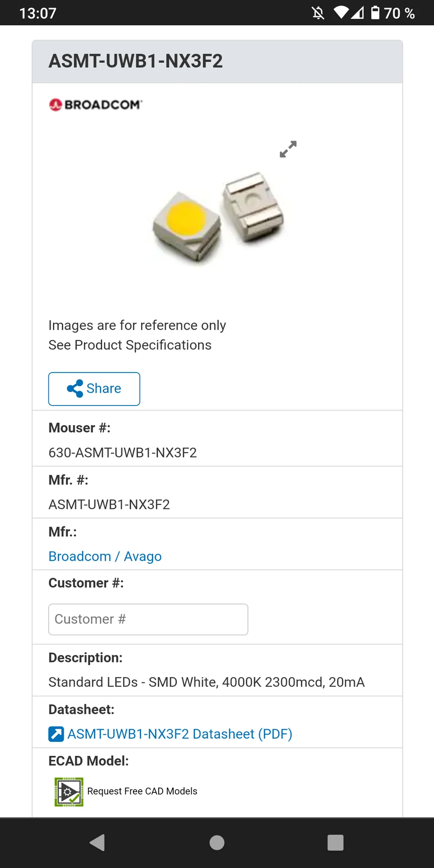Tap the Standard LEDs description text
The width and height of the screenshot is (434, 868).
tap(206, 682)
